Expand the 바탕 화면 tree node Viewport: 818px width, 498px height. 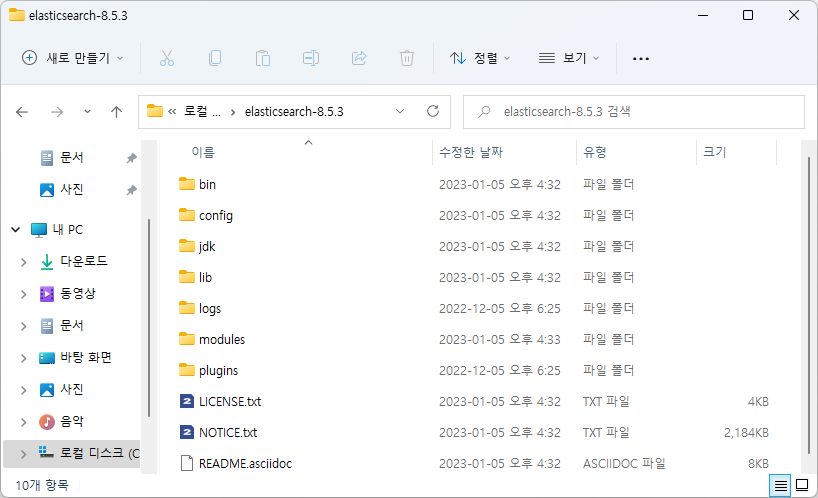tap(23, 358)
